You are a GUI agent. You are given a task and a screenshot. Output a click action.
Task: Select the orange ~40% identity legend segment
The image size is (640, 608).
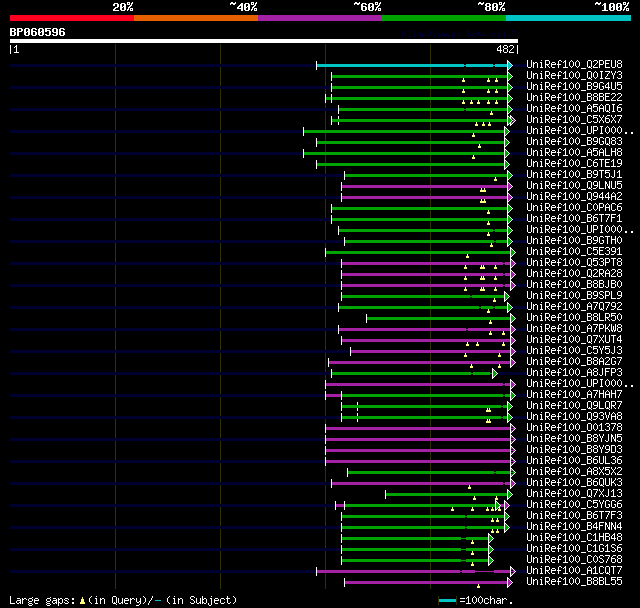coord(195,18)
